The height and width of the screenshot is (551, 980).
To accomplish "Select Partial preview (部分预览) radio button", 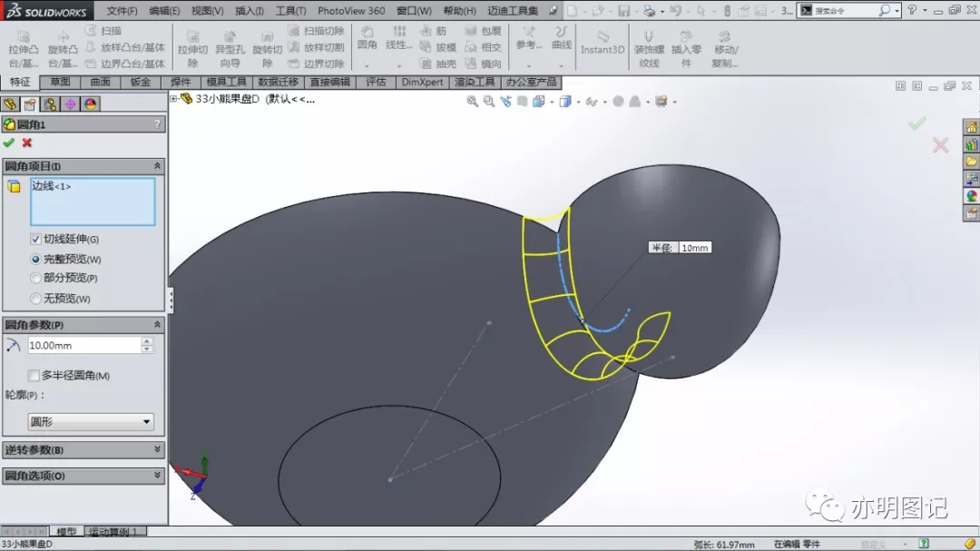I will coord(35,278).
